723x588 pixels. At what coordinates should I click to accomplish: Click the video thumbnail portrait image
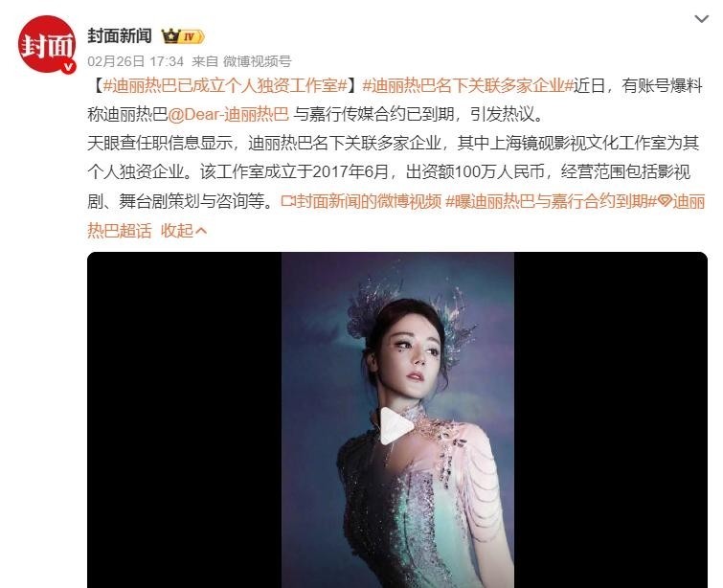[397, 419]
